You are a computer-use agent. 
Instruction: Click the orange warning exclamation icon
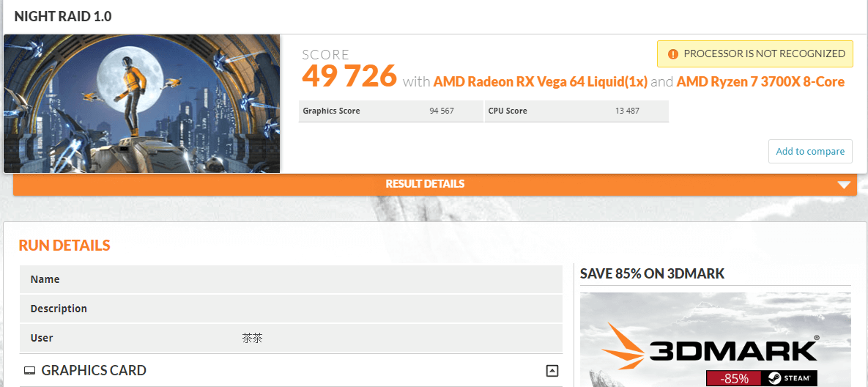pos(672,54)
